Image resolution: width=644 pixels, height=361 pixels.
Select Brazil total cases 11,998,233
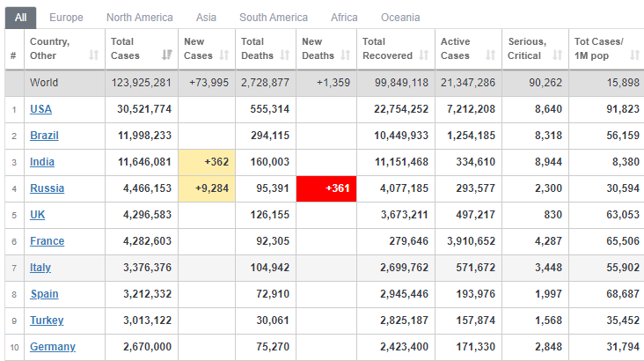click(x=144, y=136)
